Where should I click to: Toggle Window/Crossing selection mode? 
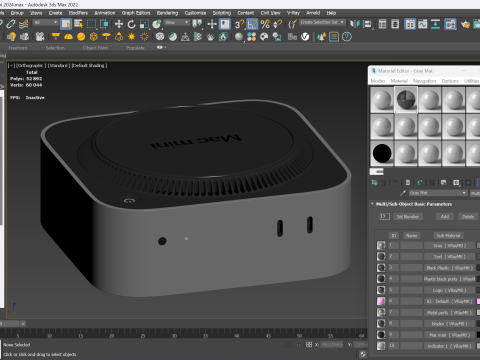coord(104,24)
